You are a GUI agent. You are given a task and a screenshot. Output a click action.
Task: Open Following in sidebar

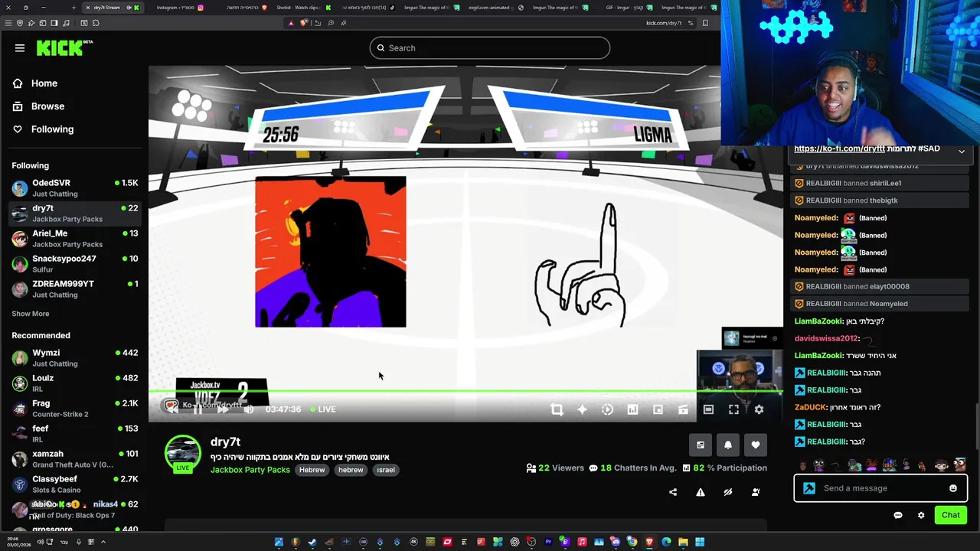point(43,129)
